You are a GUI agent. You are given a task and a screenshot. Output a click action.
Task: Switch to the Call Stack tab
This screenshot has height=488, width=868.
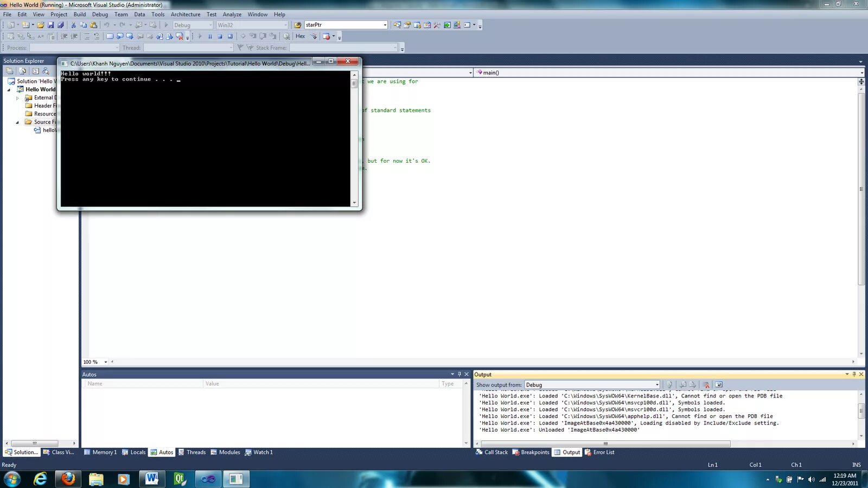[492, 452]
